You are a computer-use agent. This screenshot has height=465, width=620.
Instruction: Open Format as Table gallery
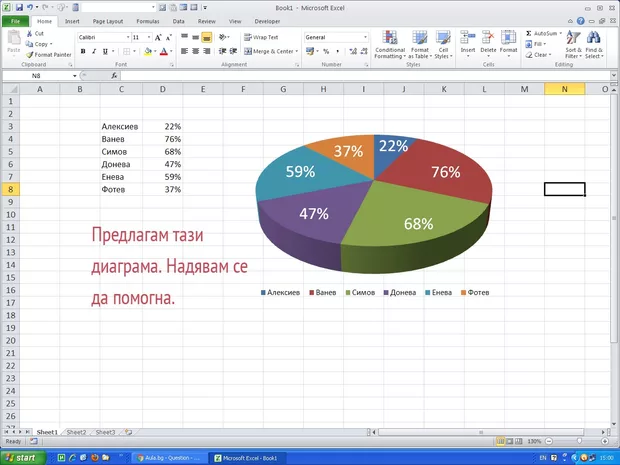click(x=420, y=44)
